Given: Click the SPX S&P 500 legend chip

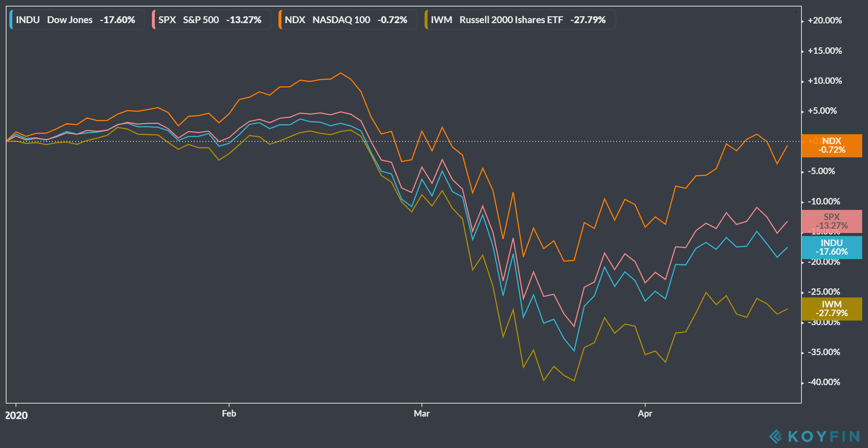Looking at the screenshot, I should [x=211, y=20].
